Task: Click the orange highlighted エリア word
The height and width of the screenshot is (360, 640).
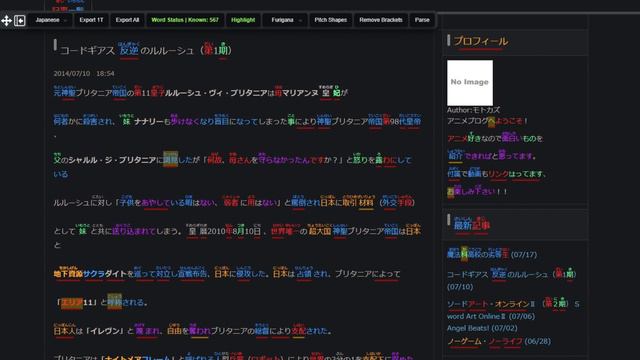Action: [x=72, y=302]
